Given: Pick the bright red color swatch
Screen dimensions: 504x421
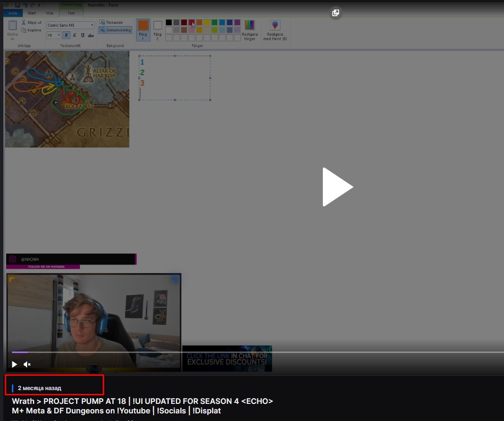Looking at the screenshot, I should pyautogui.click(x=192, y=22).
